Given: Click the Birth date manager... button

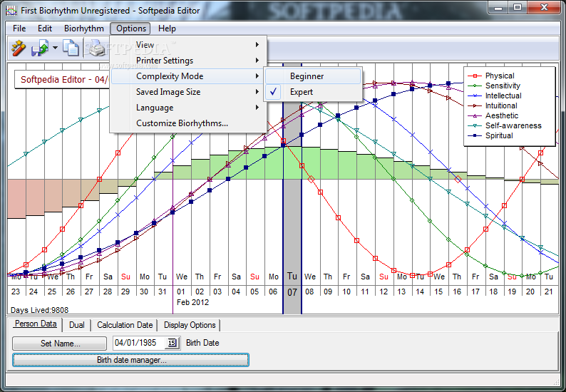Looking at the screenshot, I should 130,360.
